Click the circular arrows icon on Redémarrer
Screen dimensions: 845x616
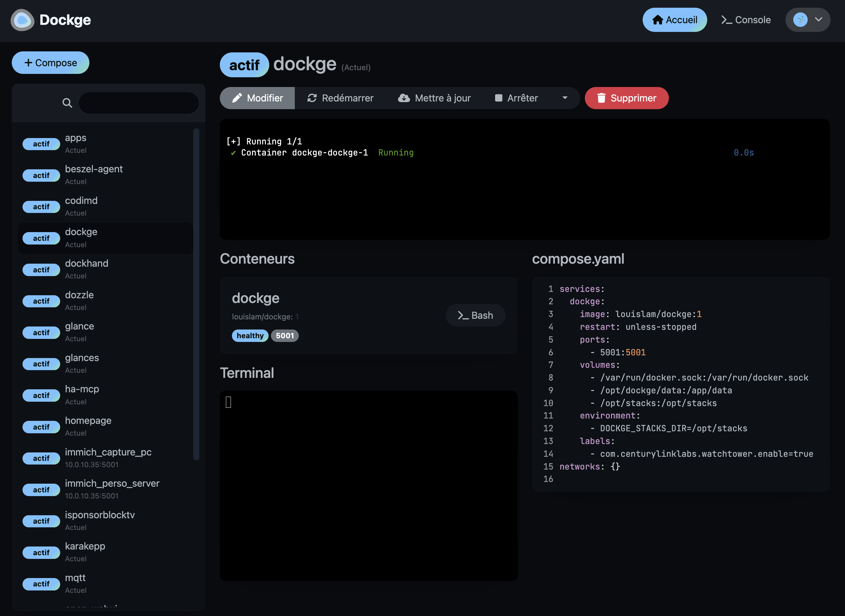pyautogui.click(x=312, y=98)
